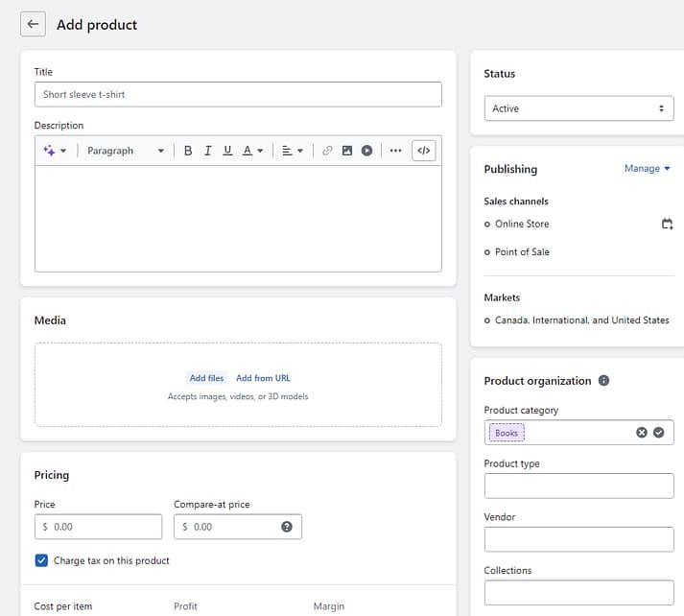The width and height of the screenshot is (684, 616).
Task: Click the Add files button
Action: 206,378
